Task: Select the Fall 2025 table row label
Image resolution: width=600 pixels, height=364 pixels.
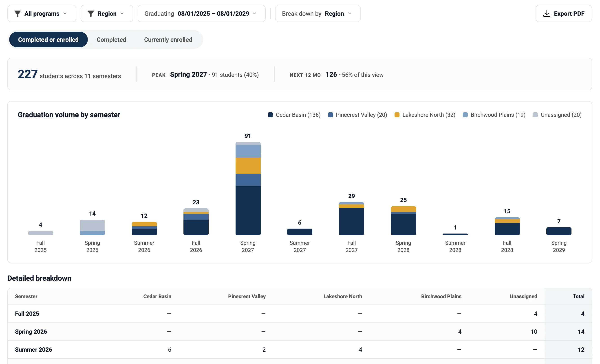Action: click(27, 314)
